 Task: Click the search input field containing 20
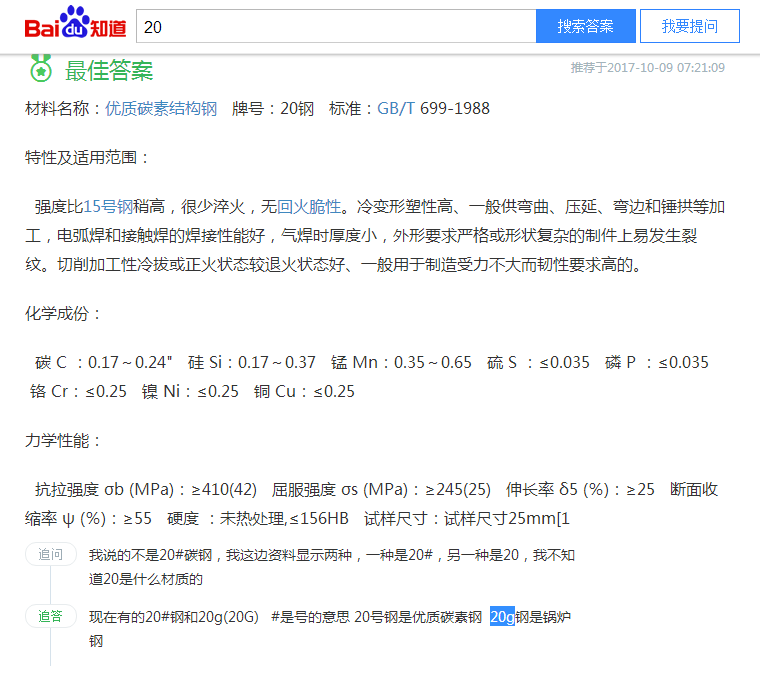pos(336,26)
